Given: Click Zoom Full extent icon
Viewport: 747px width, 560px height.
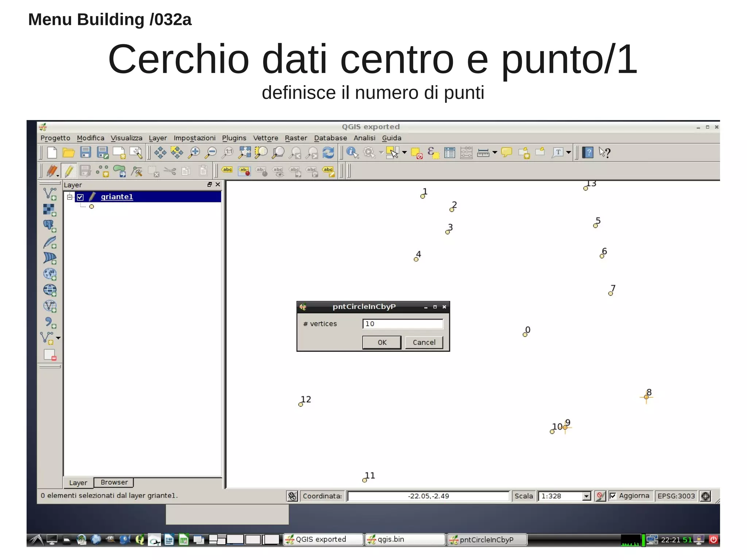Looking at the screenshot, I should point(244,152).
